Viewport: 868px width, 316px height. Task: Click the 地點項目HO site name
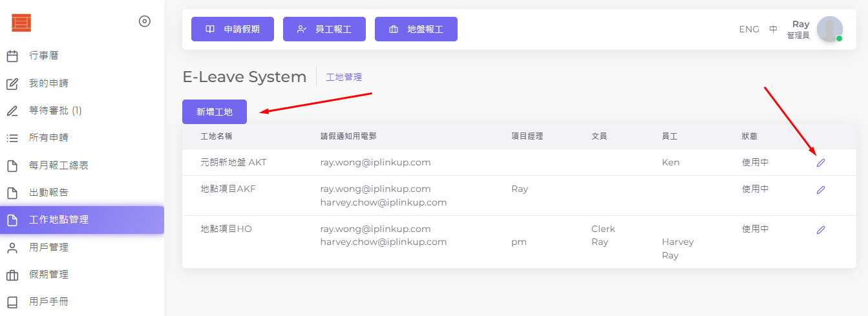coord(226,229)
